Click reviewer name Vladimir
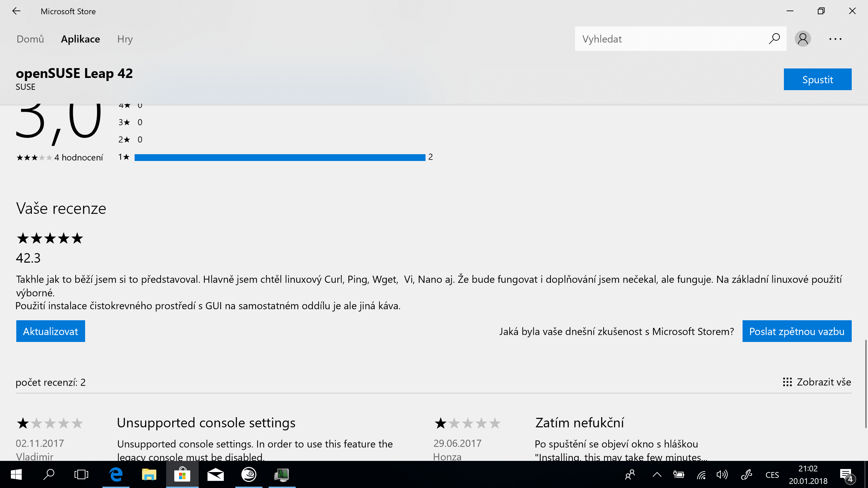 pyautogui.click(x=35, y=456)
